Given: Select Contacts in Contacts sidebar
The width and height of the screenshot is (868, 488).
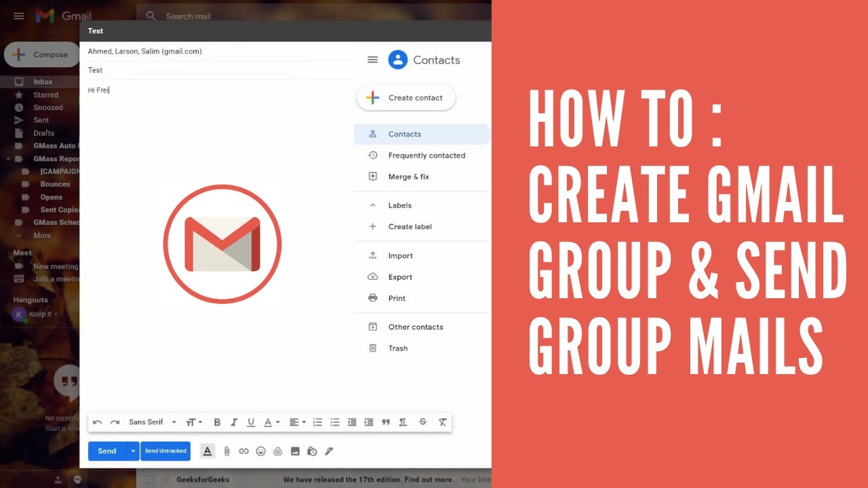Looking at the screenshot, I should coord(422,134).
